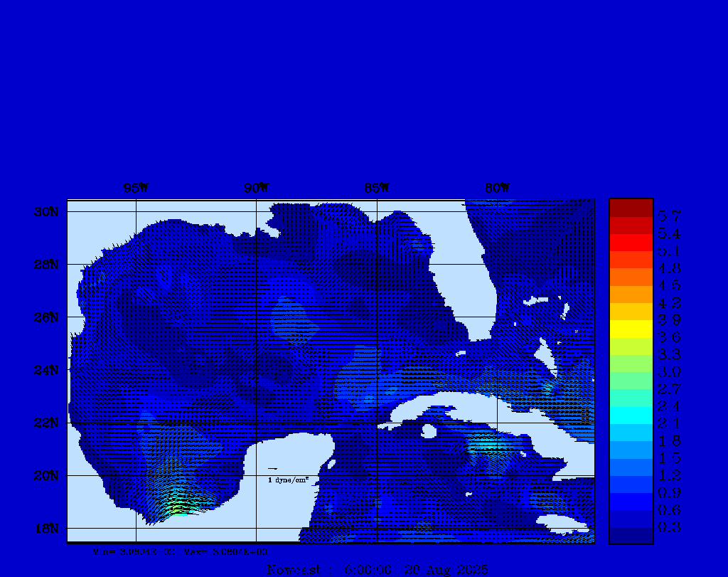The width and height of the screenshot is (728, 577).
Task: Click the Min/Max values text below map
Action: coord(180,551)
